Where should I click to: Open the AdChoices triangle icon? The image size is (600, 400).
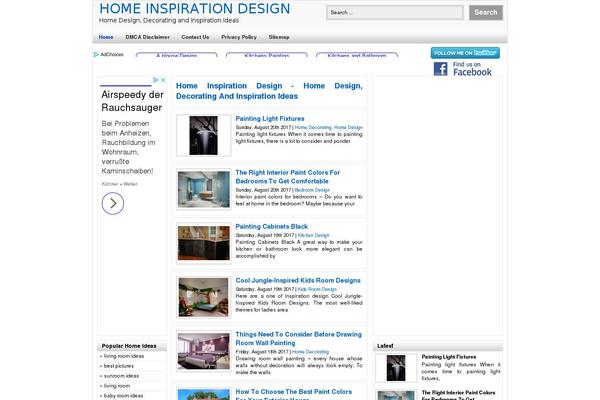click(x=96, y=54)
